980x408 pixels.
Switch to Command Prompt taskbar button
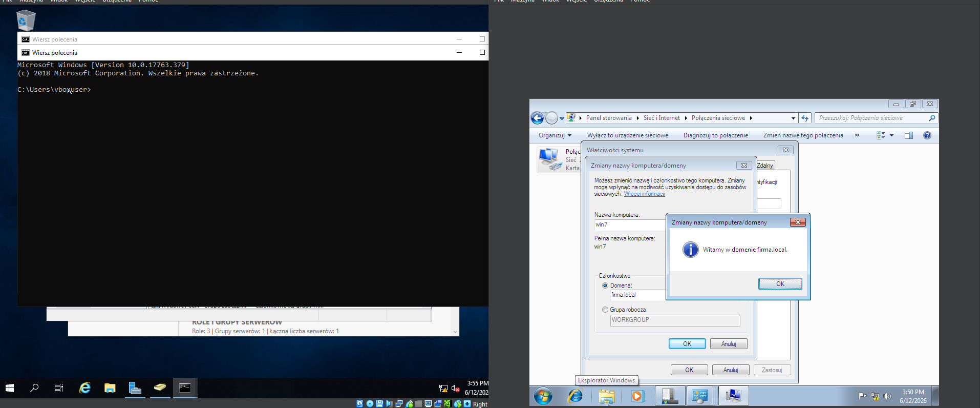click(x=185, y=388)
